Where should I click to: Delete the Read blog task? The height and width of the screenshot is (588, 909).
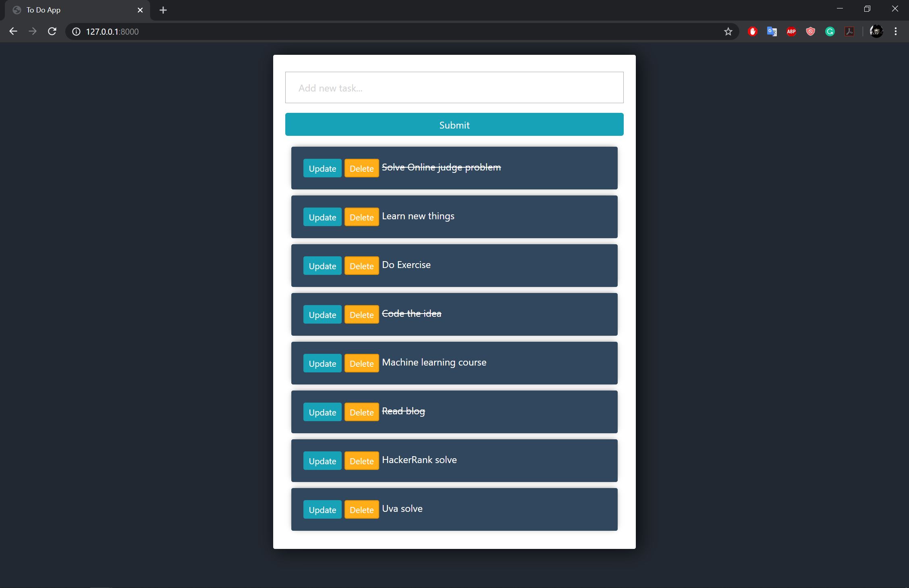(x=361, y=412)
